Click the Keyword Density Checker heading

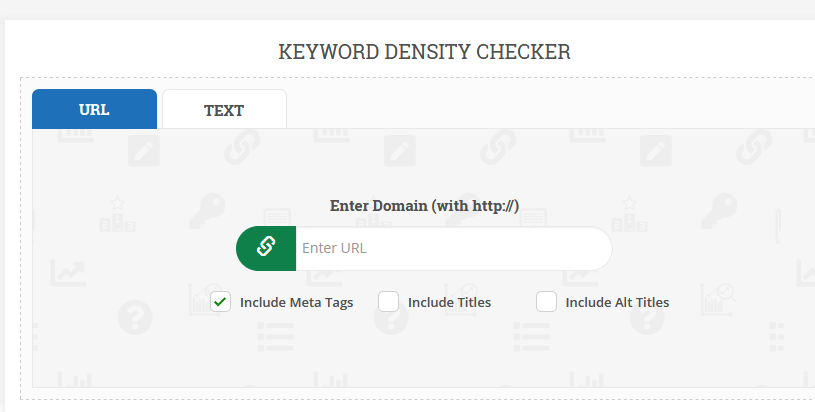[424, 52]
